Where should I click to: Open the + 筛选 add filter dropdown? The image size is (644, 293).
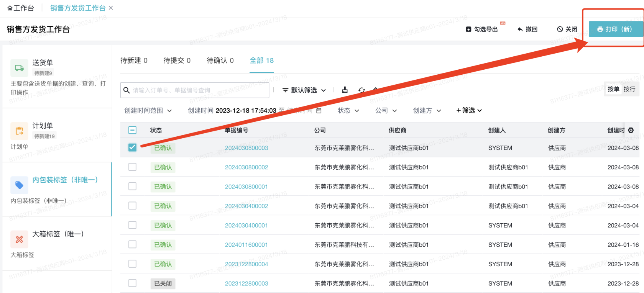tap(469, 110)
